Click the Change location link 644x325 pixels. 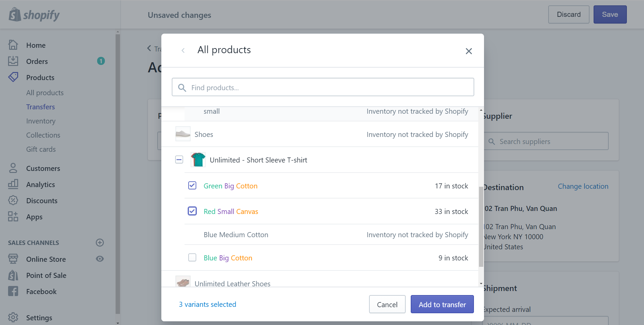point(583,186)
